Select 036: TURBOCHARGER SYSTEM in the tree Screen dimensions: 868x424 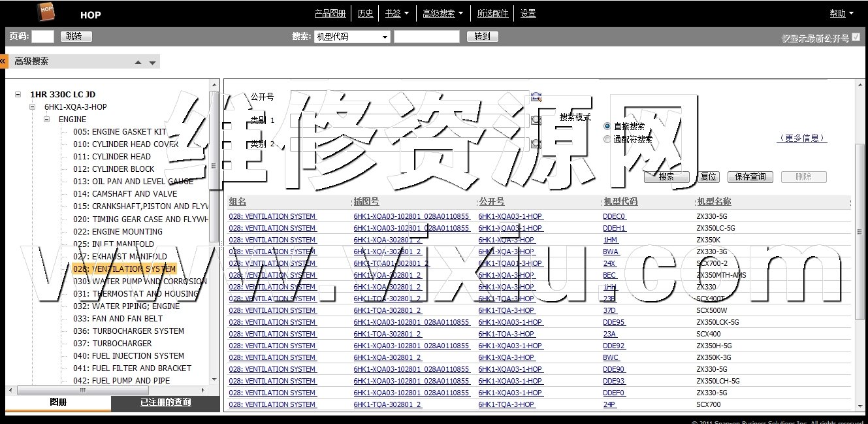click(x=138, y=331)
